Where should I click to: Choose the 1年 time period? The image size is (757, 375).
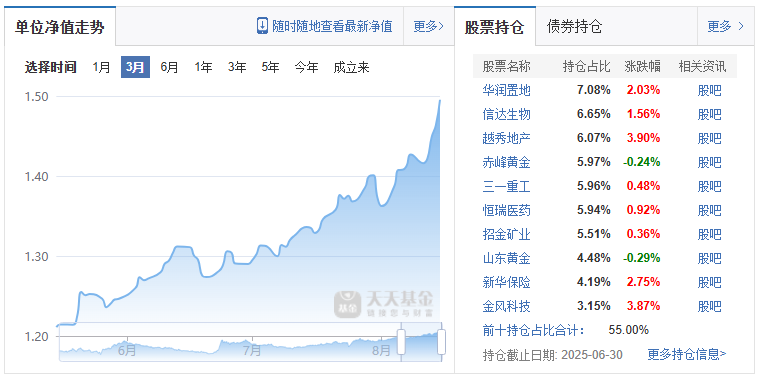[203, 67]
